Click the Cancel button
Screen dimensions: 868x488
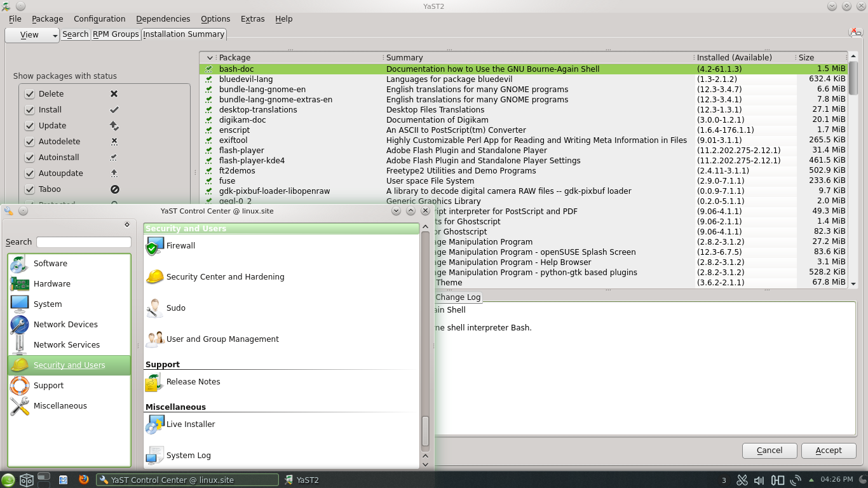[x=770, y=451]
